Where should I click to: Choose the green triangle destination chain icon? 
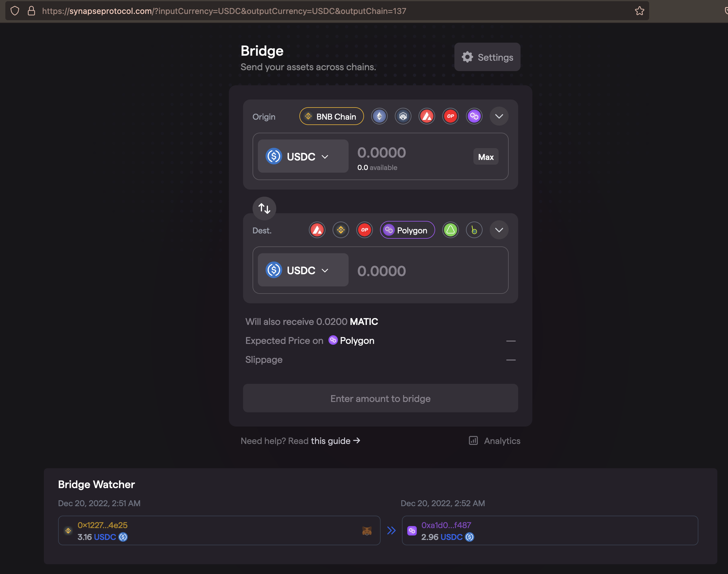click(450, 230)
